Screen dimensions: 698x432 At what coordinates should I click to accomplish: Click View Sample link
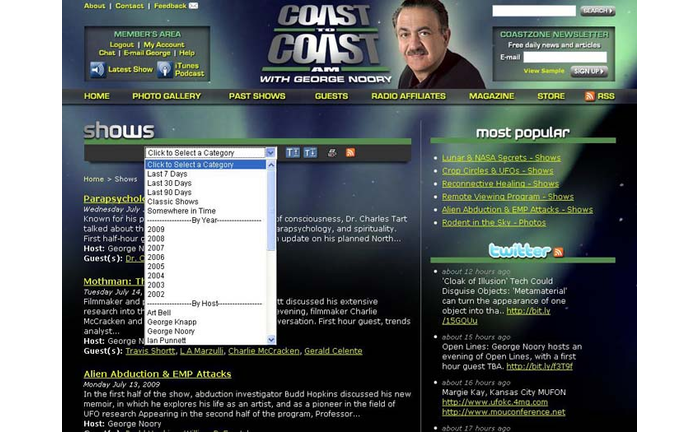pyautogui.click(x=544, y=71)
